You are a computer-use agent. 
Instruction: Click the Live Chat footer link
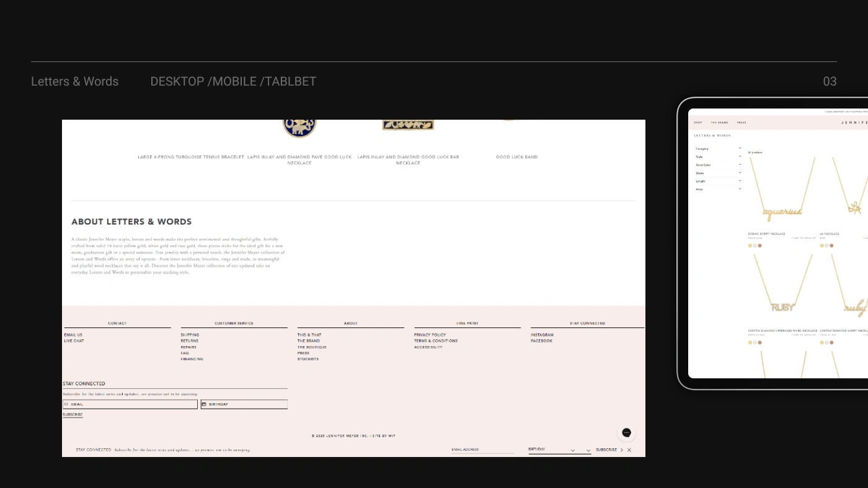[x=74, y=341]
